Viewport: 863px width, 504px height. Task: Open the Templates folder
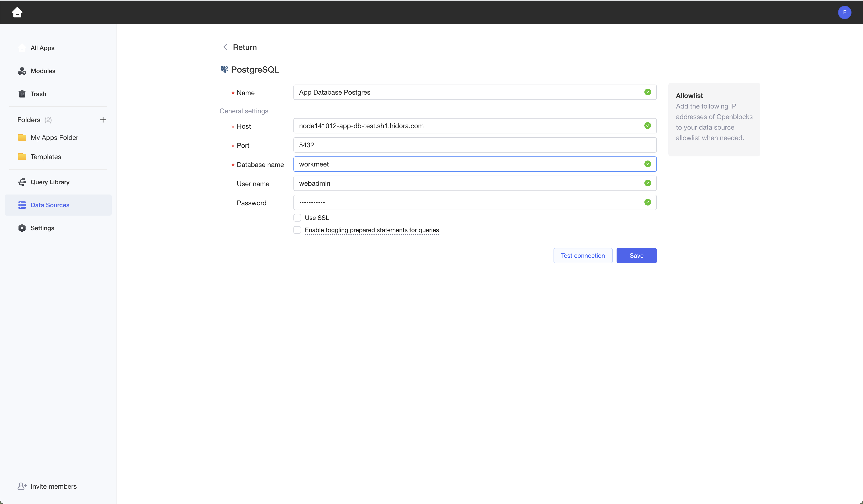[x=46, y=157]
